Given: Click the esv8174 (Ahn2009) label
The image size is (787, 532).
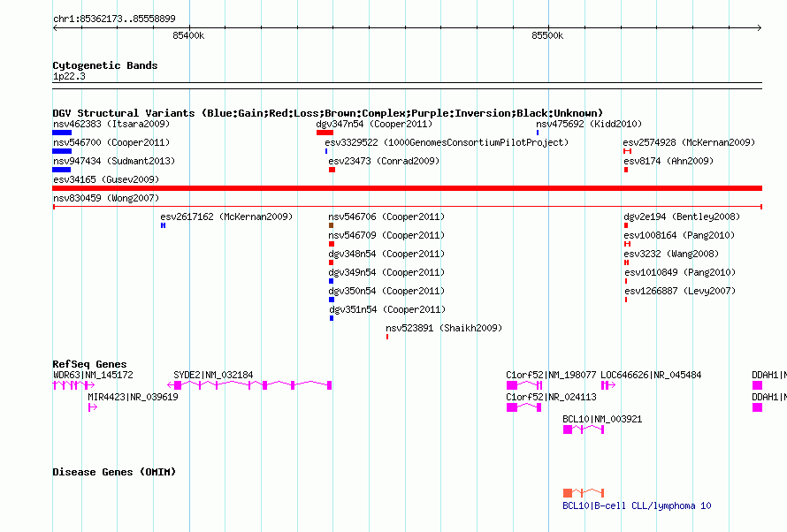Looking at the screenshot, I should tap(669, 161).
